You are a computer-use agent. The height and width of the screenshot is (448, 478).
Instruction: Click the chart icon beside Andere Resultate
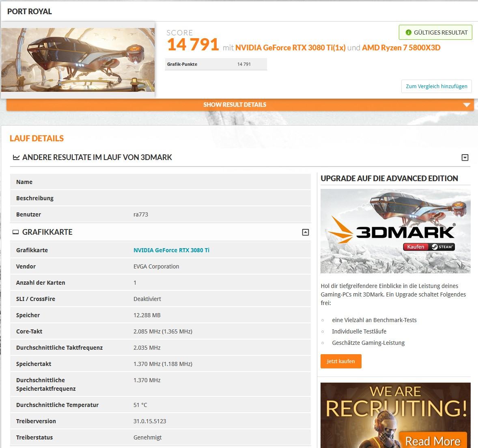(16, 158)
